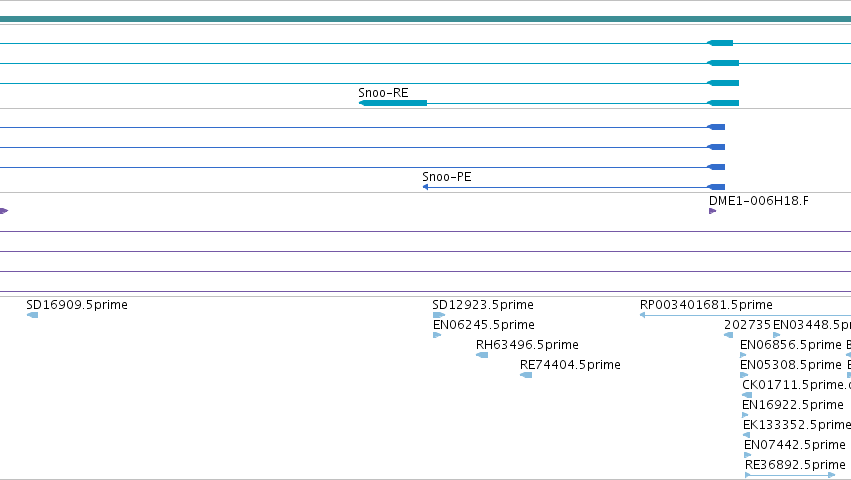
Task: Click the right-hand exon on the Snoo-PE transcript
Action: point(716,187)
